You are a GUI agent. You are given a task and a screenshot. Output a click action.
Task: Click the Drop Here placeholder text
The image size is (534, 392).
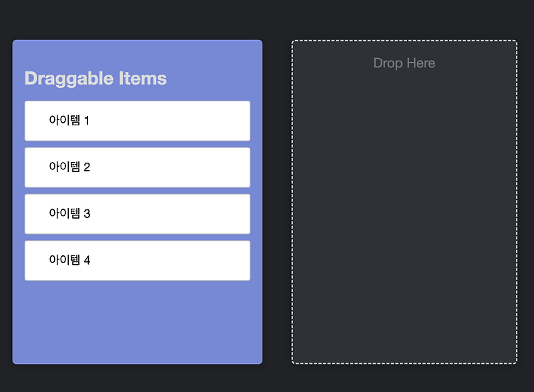pos(404,63)
